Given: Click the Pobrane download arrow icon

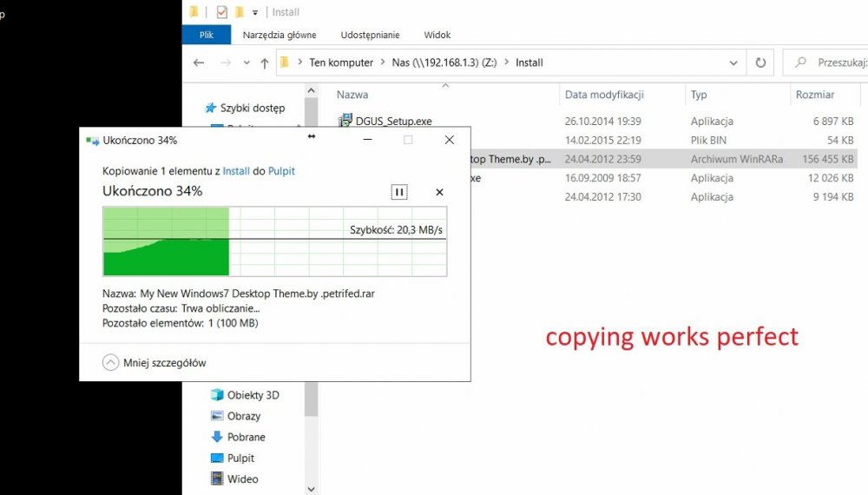Looking at the screenshot, I should [217, 436].
